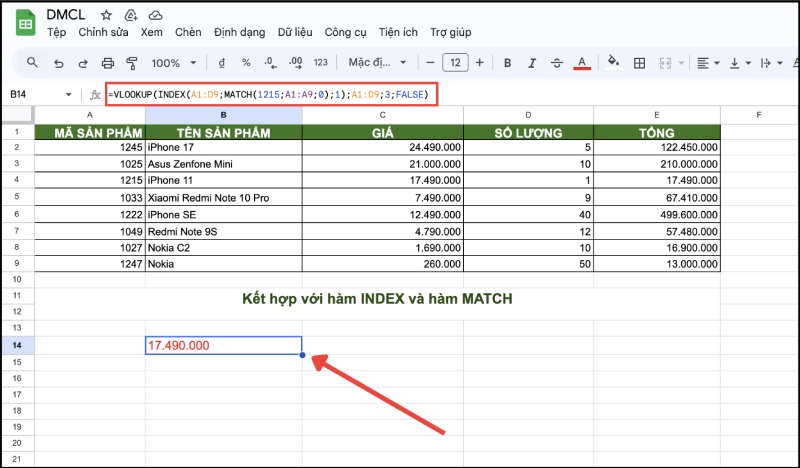Select the 499.600.000 total cell
The image size is (800, 468).
tap(657, 214)
